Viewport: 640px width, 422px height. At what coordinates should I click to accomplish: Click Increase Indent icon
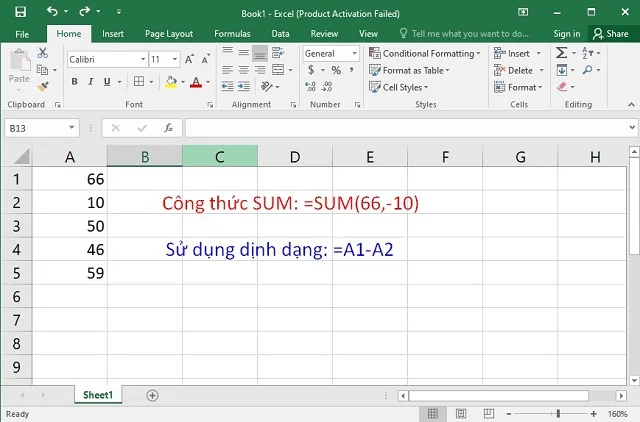coord(244,86)
